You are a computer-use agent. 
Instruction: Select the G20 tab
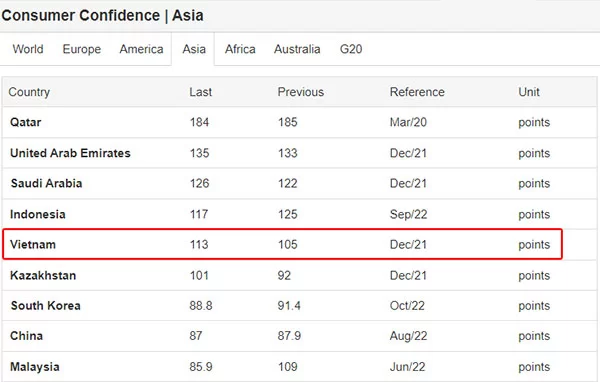(x=351, y=49)
